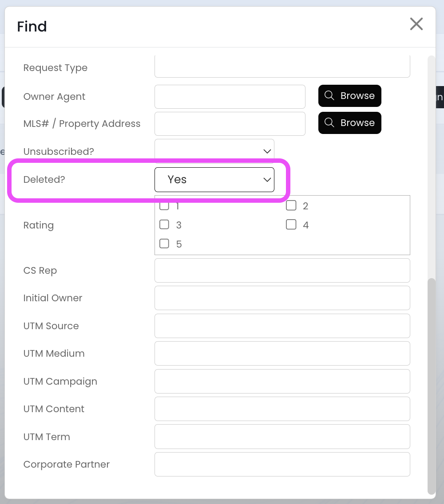Toggle the Rating 3 checkbox
Viewport: 444px width, 504px height.
click(x=164, y=224)
